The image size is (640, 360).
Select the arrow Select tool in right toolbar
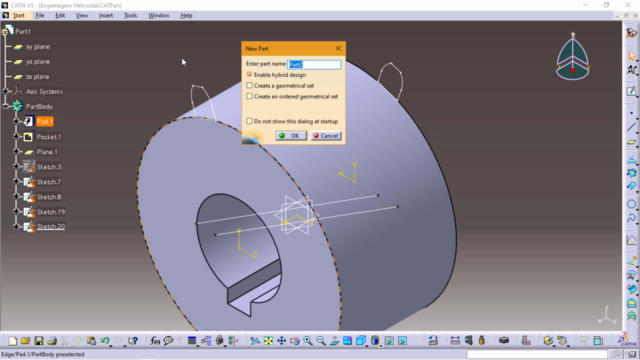632,56
